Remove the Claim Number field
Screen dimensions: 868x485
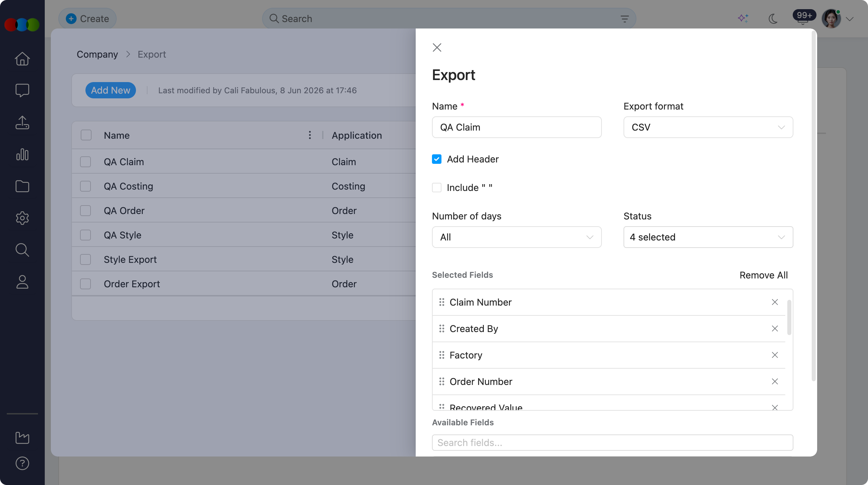(x=775, y=302)
